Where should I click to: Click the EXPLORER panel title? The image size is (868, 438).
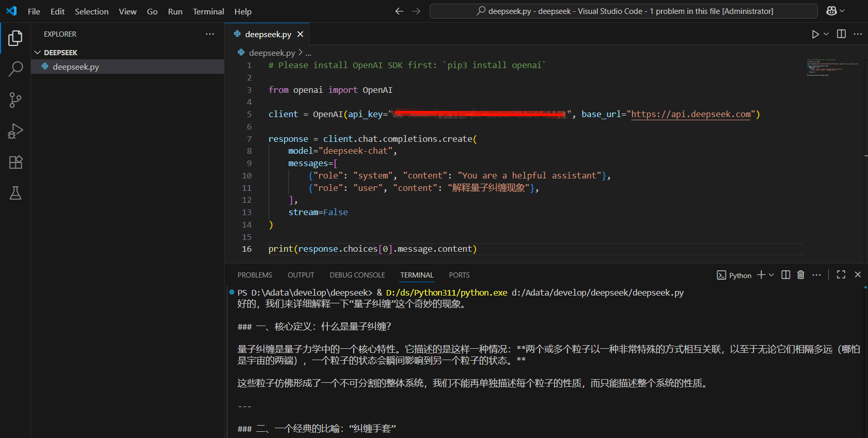click(x=60, y=34)
